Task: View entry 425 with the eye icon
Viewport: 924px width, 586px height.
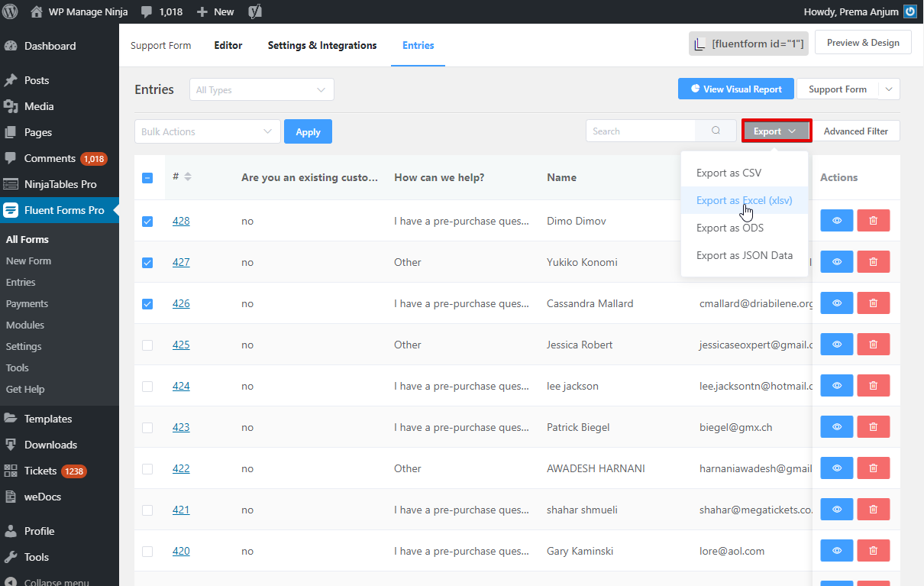Action: tap(837, 345)
